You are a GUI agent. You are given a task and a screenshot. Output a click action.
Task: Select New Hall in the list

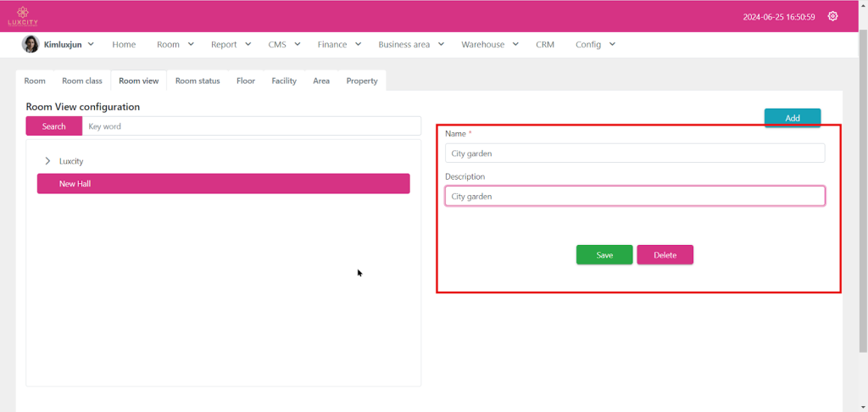pos(223,184)
